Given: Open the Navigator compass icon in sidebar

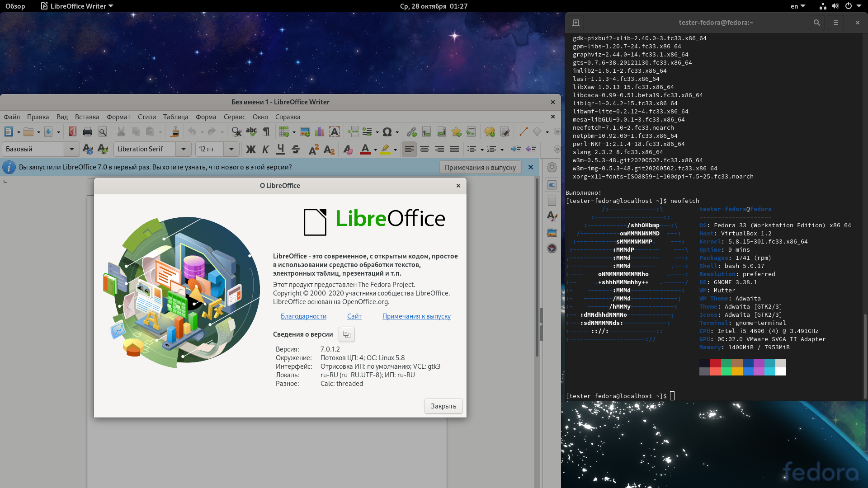Looking at the screenshot, I should point(552,248).
